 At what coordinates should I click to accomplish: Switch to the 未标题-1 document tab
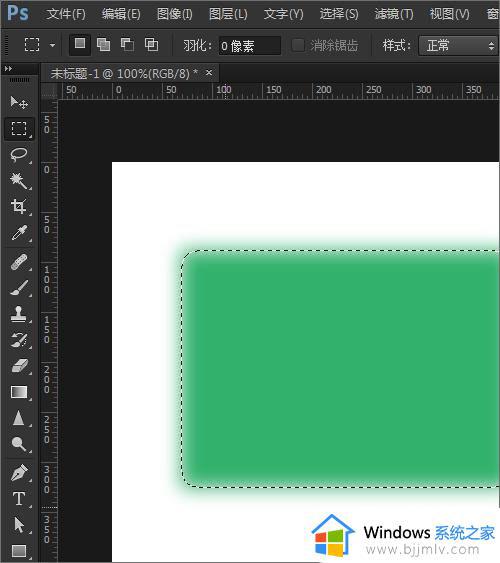[x=124, y=74]
